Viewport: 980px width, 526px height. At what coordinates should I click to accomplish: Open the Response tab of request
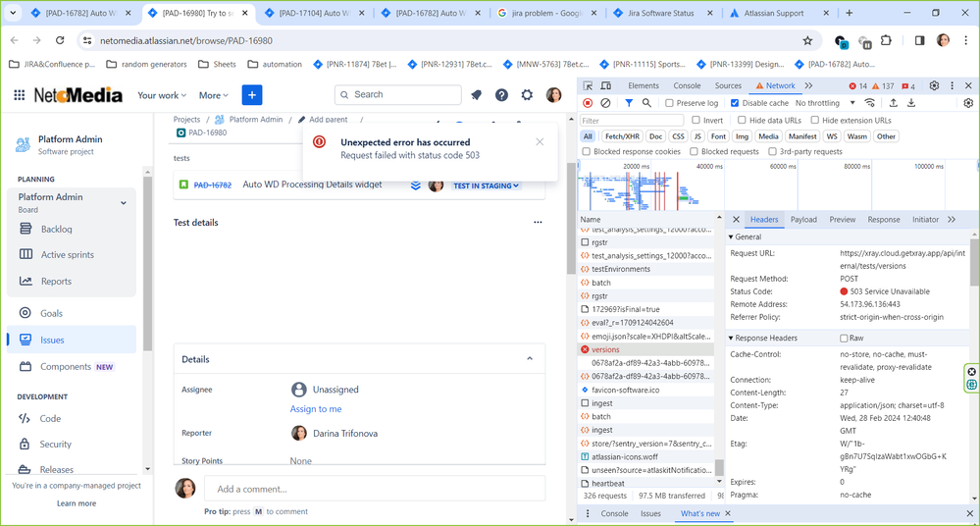coord(884,220)
